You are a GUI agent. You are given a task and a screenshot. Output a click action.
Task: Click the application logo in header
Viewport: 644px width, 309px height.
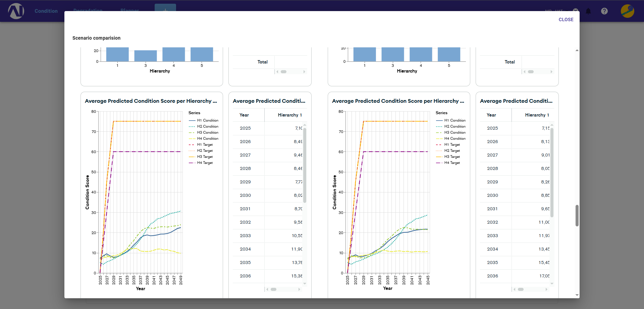[x=16, y=11]
